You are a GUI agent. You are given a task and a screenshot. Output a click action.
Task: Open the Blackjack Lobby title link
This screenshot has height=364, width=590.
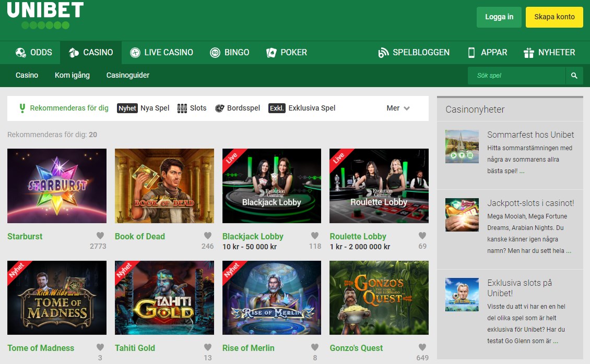(253, 236)
